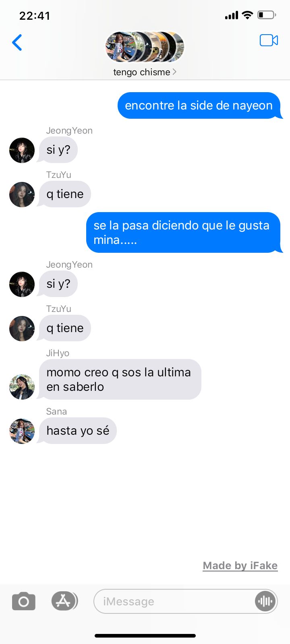Tap JiHyo's profile picture
The image size is (290, 644).
[x=22, y=387]
